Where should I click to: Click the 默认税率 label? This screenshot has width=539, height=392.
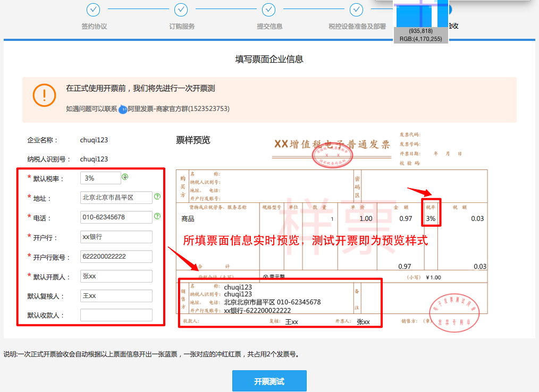[48, 178]
